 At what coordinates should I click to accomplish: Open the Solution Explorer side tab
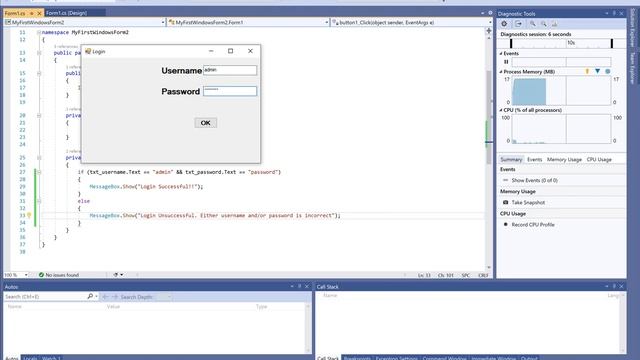633,28
